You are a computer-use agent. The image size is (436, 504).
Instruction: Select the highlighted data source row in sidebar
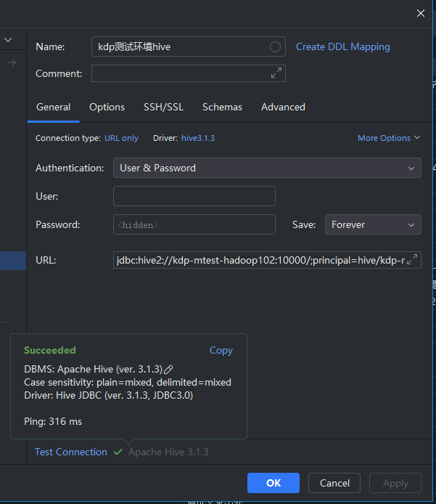coord(13,261)
